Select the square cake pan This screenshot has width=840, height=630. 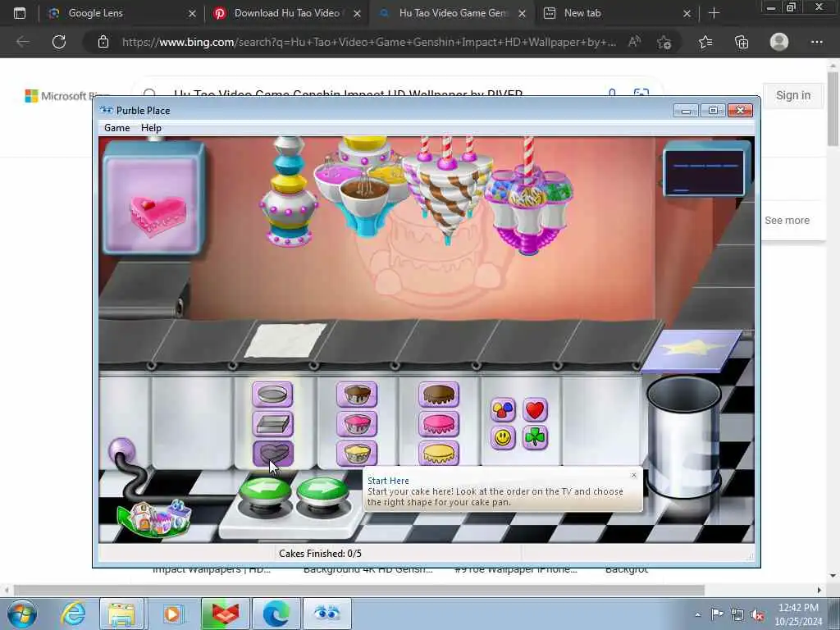click(x=272, y=424)
